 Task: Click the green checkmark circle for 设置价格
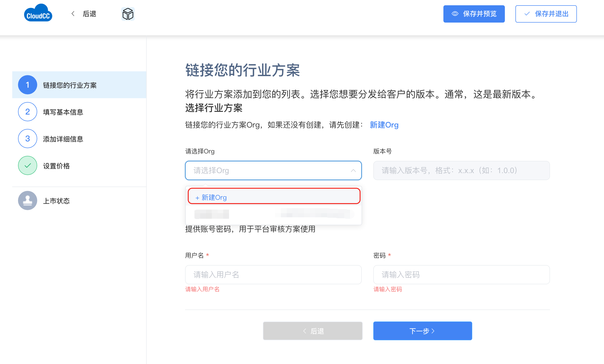(x=27, y=166)
